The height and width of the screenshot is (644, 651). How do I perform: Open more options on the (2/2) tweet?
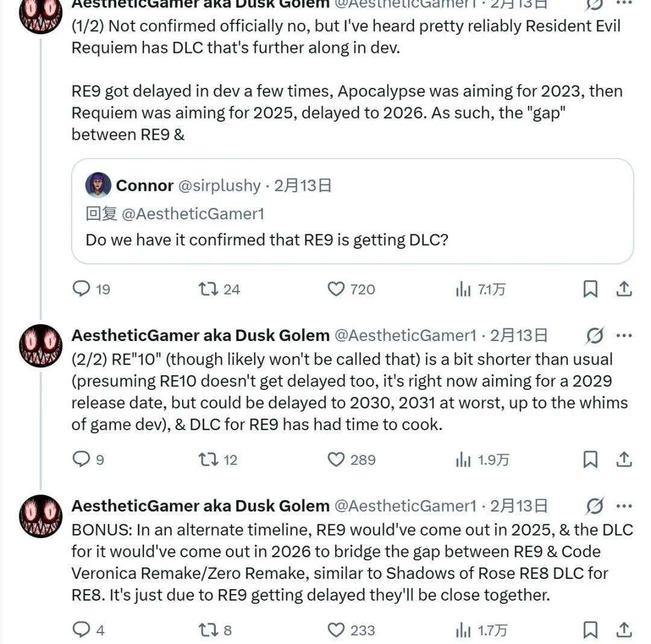point(625,336)
